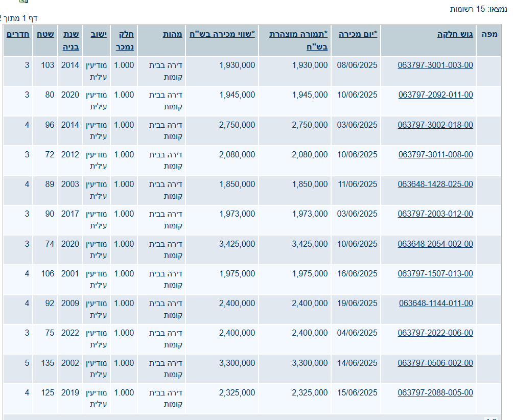The image size is (513, 420).
Task: Open parcel link 063648-1428-025-00
Action: point(435,184)
